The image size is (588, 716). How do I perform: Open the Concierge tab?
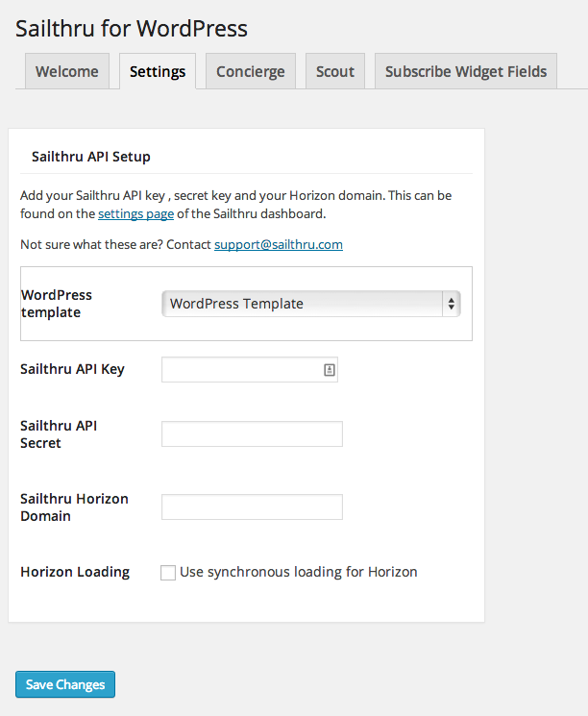[x=250, y=72]
